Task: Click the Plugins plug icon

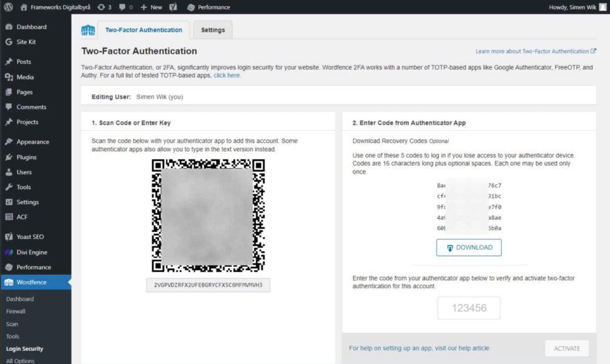Action: [x=9, y=157]
